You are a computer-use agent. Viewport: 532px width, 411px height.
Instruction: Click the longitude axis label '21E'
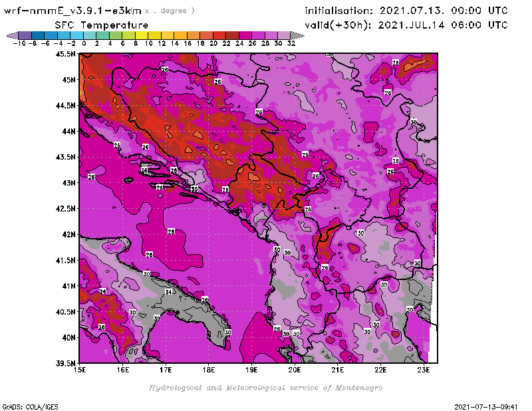[x=338, y=370]
